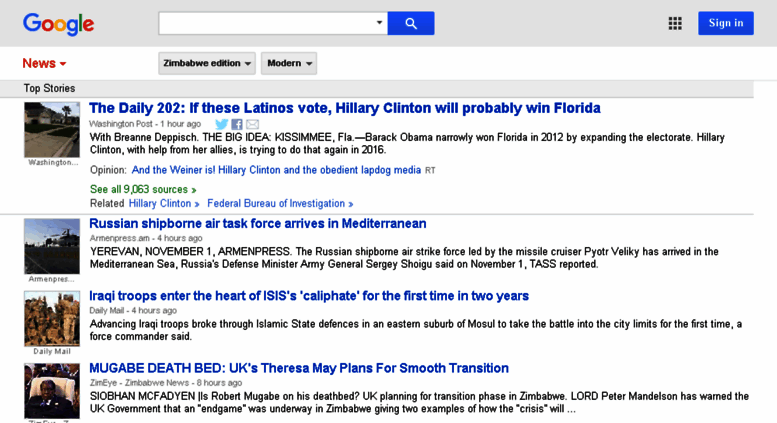Open the Weiner opinion article from RT
The width and height of the screenshot is (777, 423).
(276, 170)
